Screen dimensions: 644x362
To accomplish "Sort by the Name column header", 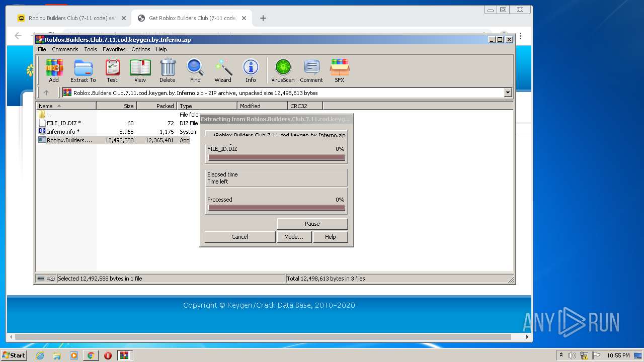I will coord(66,106).
